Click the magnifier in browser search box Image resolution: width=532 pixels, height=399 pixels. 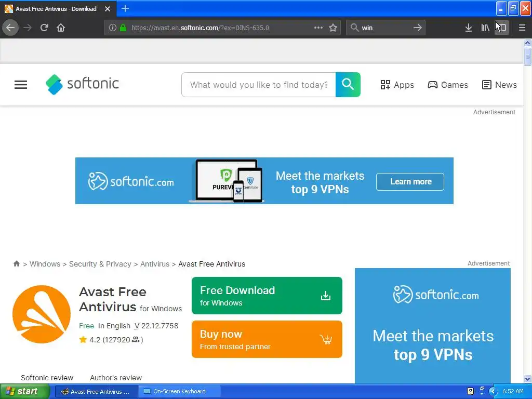(354, 28)
